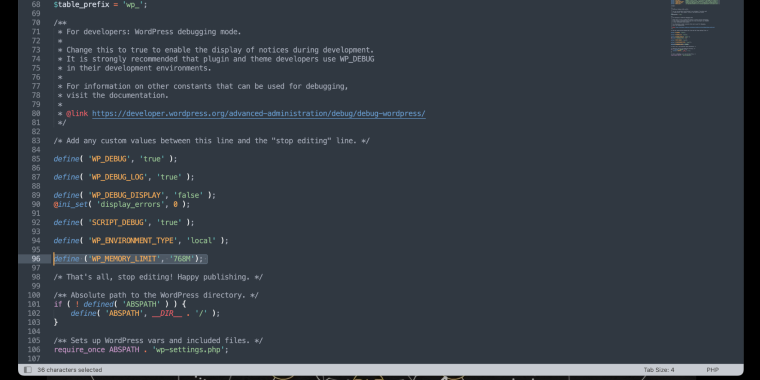
Task: Click the 'false' value on line 89
Action: pos(189,195)
